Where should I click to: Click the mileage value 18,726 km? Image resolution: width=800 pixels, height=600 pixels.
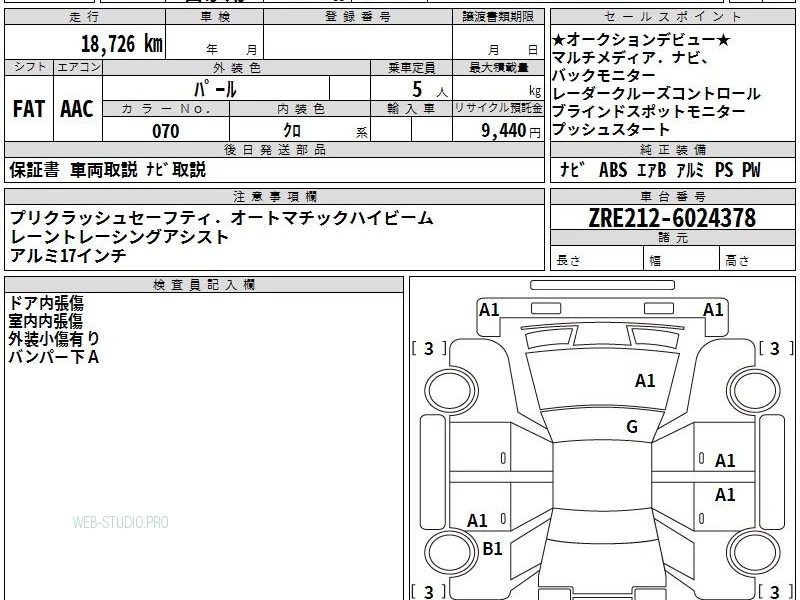(x=121, y=43)
